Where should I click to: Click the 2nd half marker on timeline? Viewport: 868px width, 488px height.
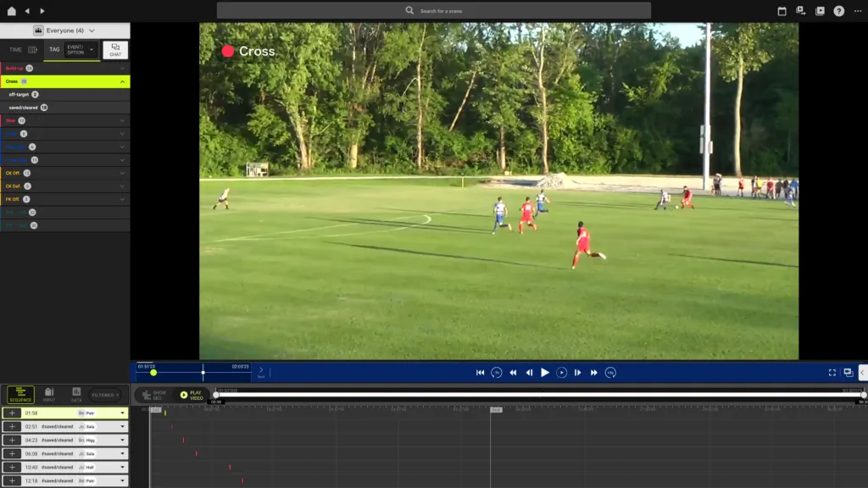pos(496,409)
